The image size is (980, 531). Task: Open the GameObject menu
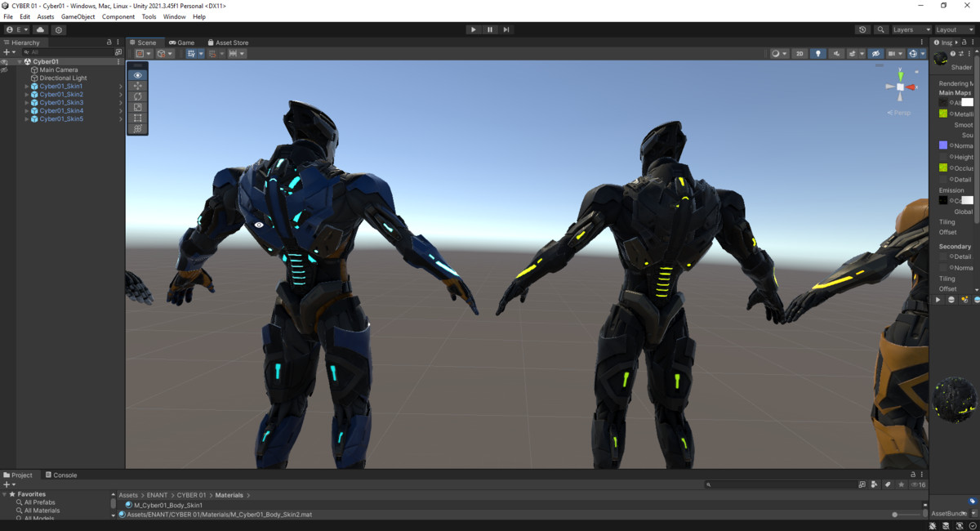(77, 16)
